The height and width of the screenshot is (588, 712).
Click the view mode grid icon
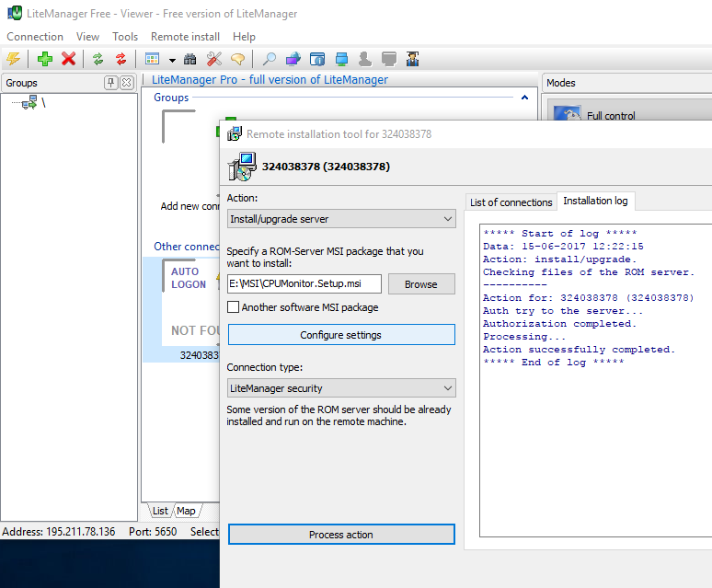152,59
